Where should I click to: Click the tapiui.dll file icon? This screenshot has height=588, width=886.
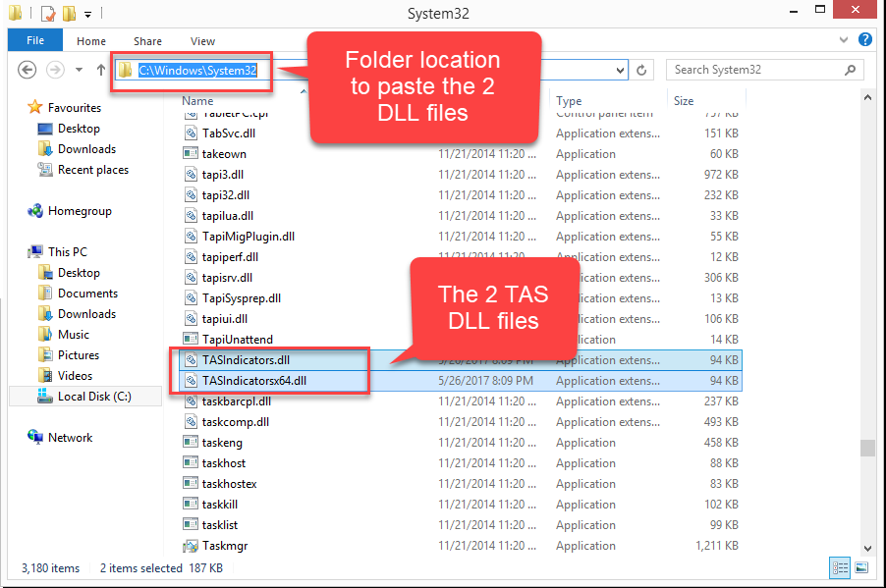[191, 319]
